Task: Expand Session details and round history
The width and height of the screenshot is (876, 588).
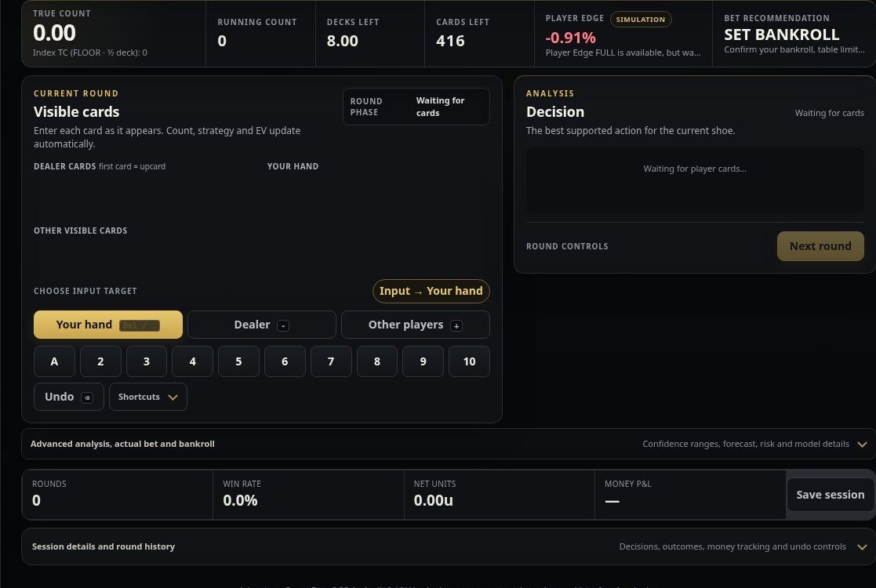Action: 449,546
